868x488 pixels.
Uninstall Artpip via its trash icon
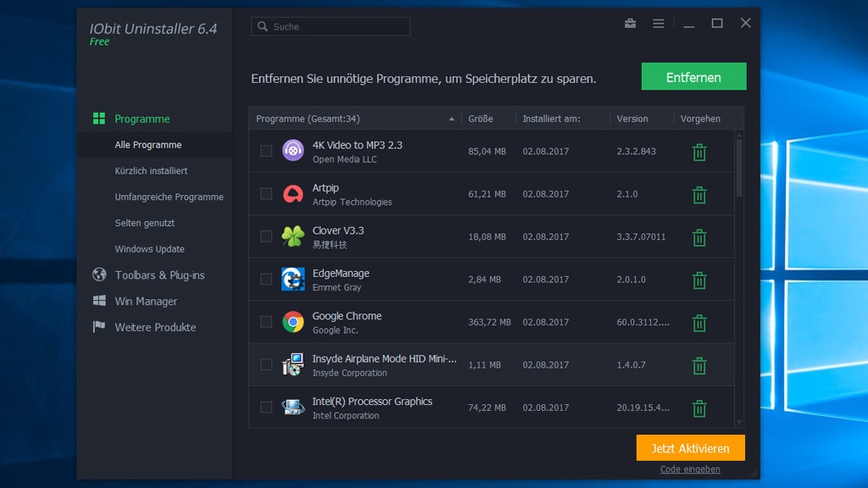(x=699, y=195)
